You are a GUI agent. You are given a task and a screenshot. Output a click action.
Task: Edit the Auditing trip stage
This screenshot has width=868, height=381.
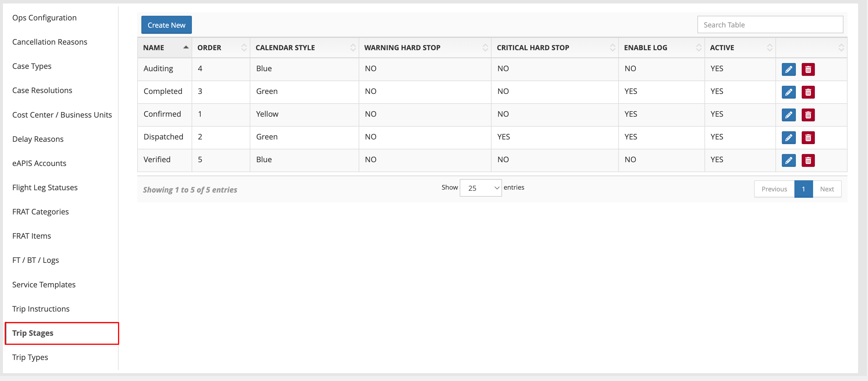point(789,69)
